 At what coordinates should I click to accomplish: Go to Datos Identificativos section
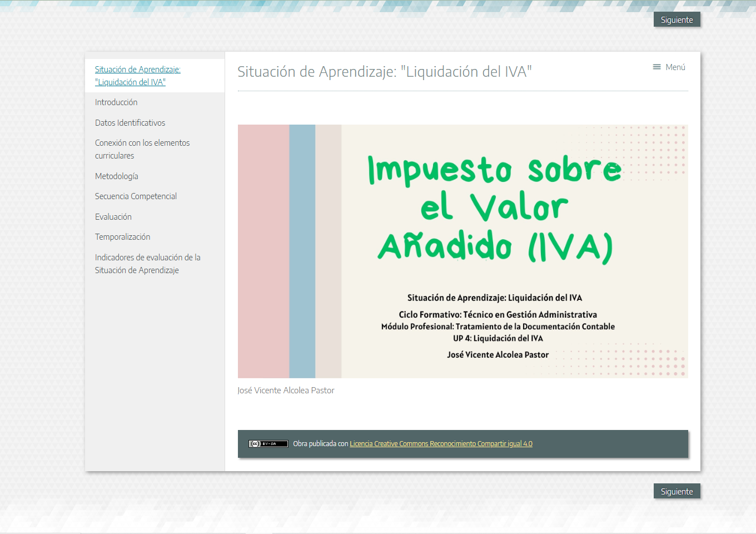130,123
